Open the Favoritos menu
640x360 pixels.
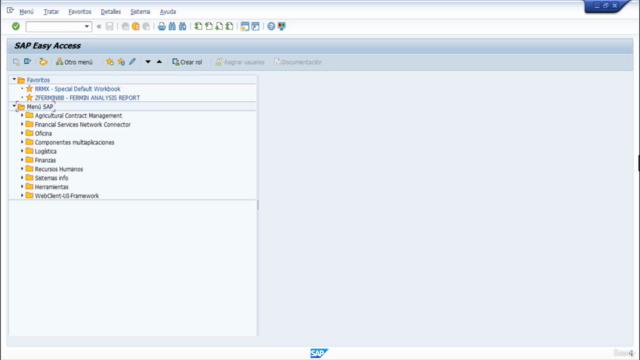tap(80, 12)
